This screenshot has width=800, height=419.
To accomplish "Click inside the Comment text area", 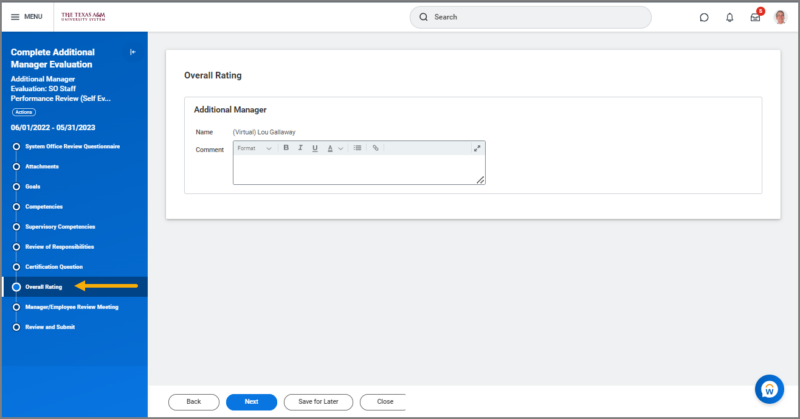I will [x=359, y=169].
